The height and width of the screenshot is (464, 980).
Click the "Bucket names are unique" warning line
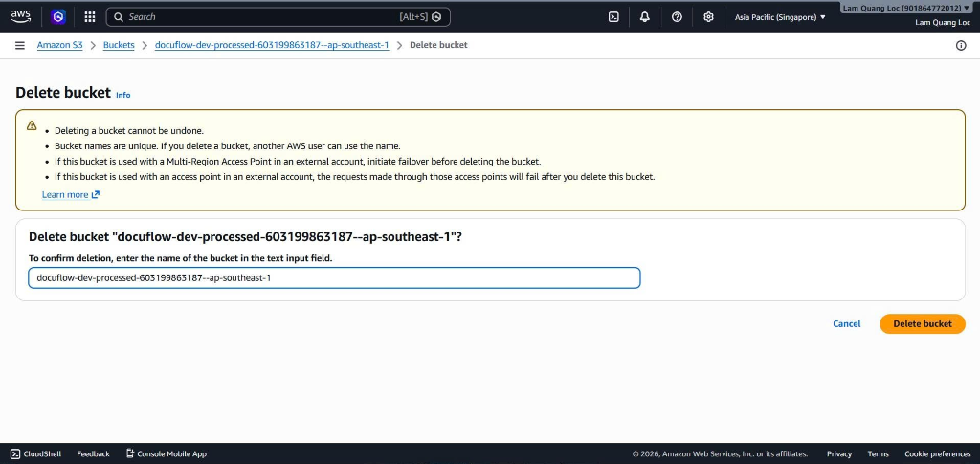pyautogui.click(x=228, y=146)
